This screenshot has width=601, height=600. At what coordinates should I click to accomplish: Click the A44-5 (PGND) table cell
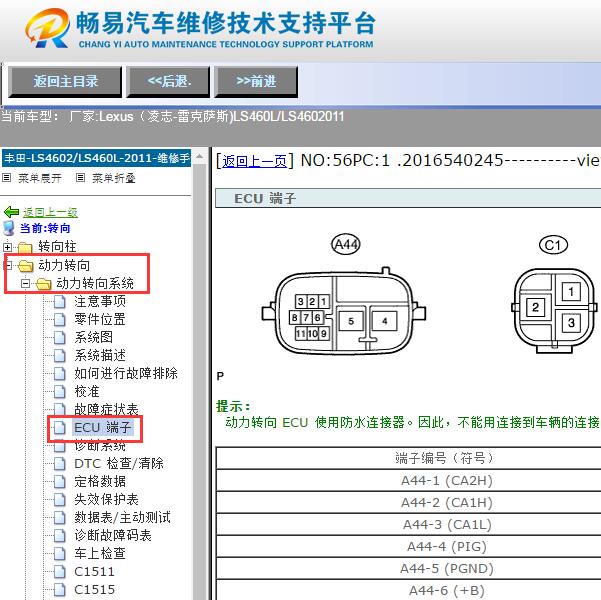(x=409, y=568)
